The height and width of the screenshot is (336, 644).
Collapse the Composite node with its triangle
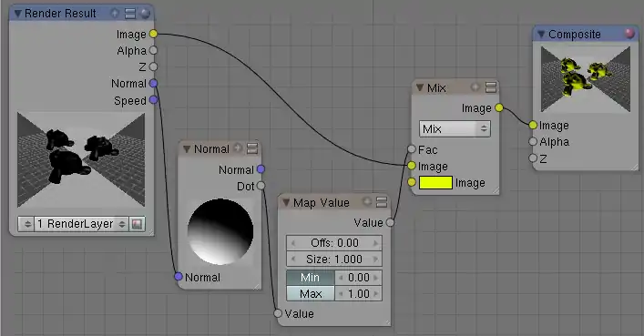point(541,34)
